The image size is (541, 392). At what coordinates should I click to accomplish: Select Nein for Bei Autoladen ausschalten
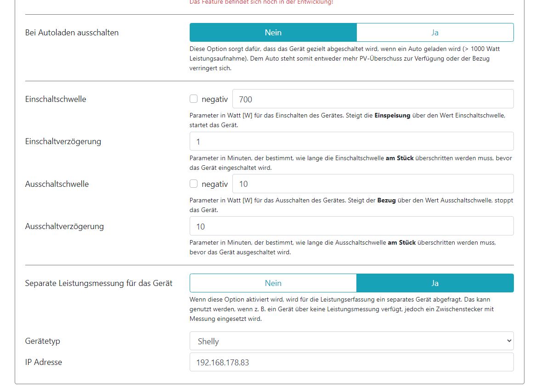pyautogui.click(x=273, y=33)
